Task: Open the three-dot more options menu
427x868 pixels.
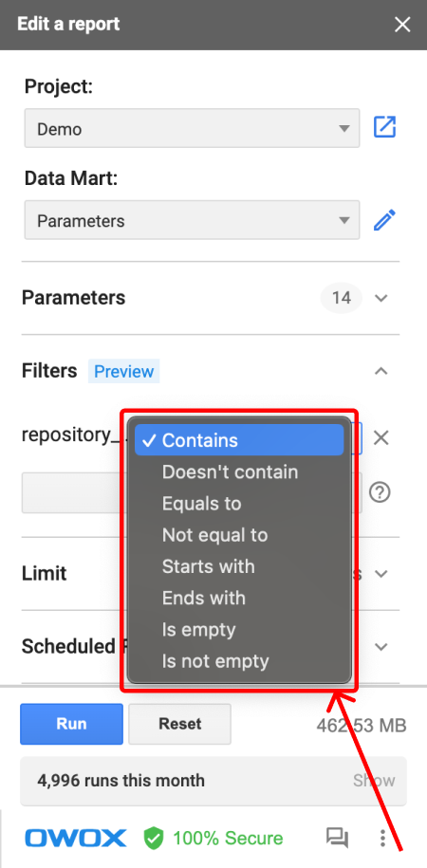Action: click(x=382, y=838)
